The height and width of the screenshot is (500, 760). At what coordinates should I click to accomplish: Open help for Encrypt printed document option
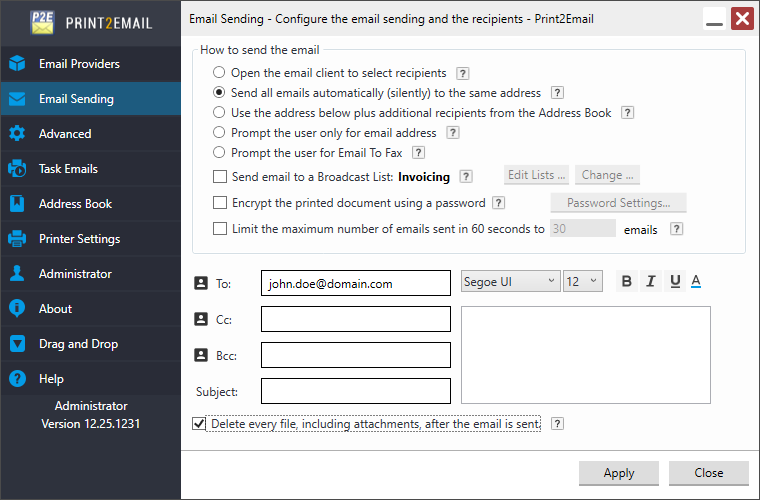tap(498, 203)
